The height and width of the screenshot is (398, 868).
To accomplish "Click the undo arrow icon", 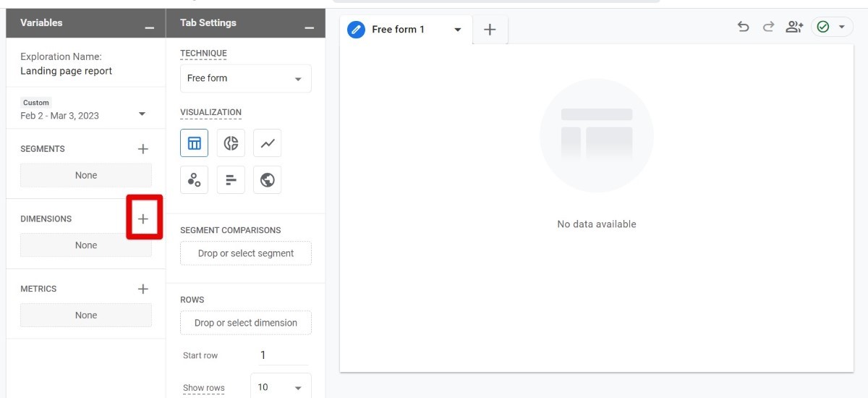I will 743,27.
